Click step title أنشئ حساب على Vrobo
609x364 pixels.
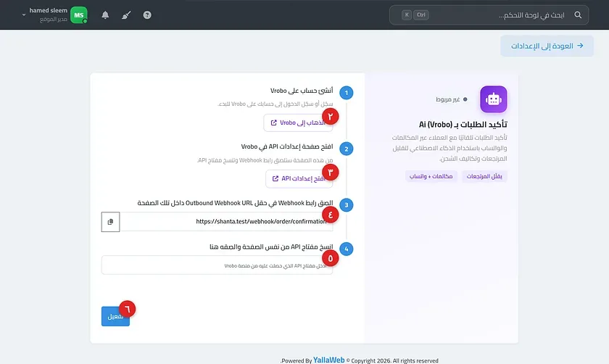pos(302,91)
